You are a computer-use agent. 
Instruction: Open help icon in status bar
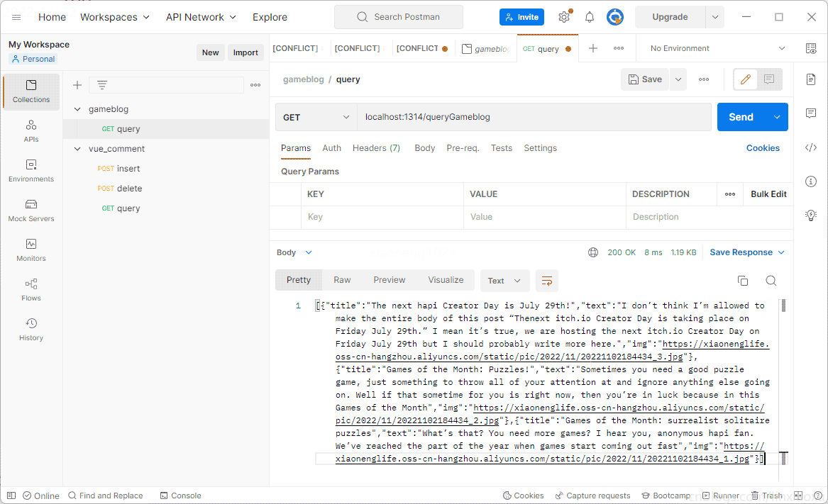click(x=818, y=495)
